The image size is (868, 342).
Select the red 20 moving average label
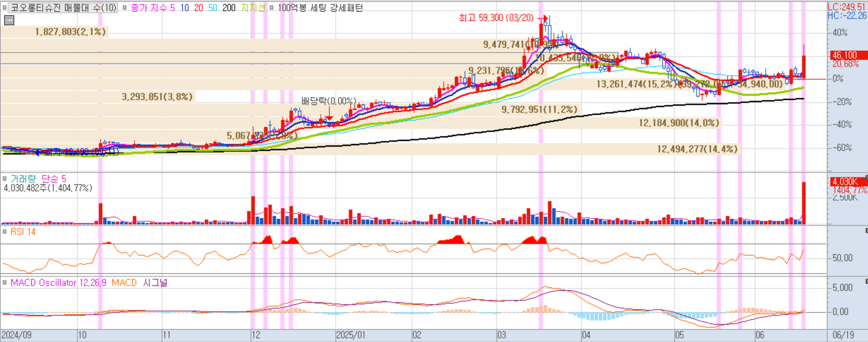(x=199, y=8)
